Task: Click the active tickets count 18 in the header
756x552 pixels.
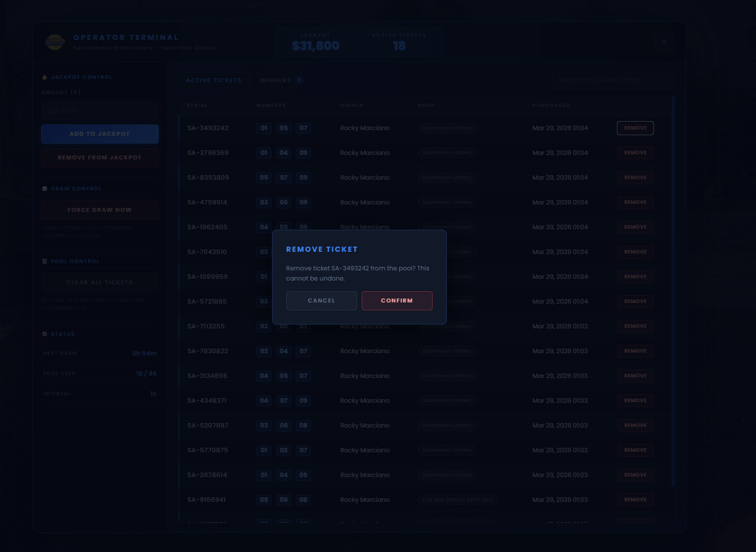Action: (399, 46)
